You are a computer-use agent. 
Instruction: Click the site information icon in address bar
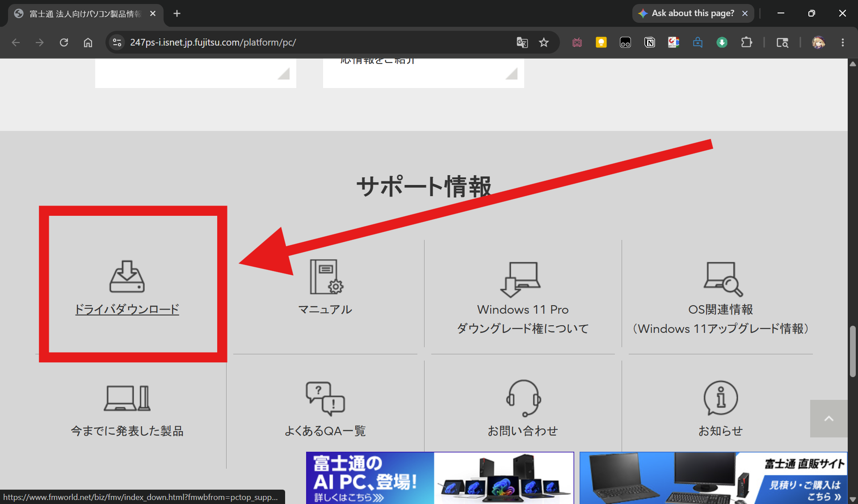point(117,42)
